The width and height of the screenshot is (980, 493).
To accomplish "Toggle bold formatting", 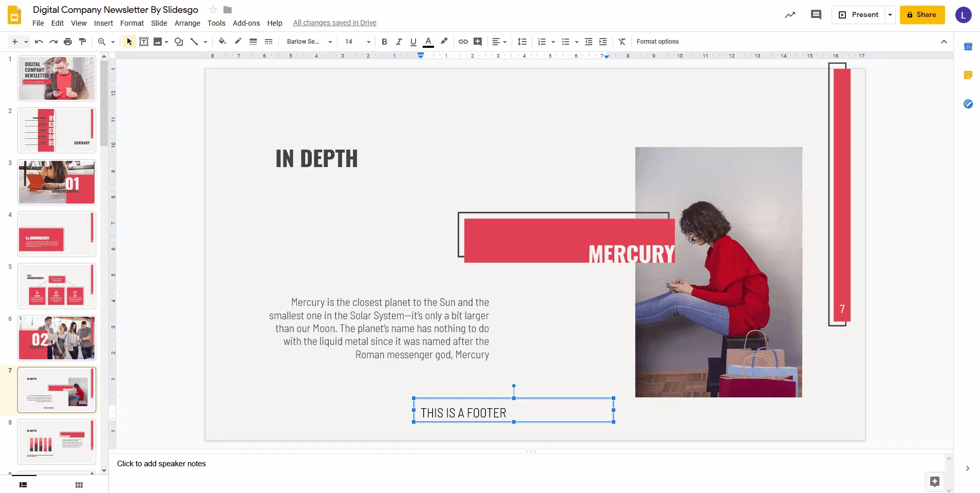I will 384,42.
